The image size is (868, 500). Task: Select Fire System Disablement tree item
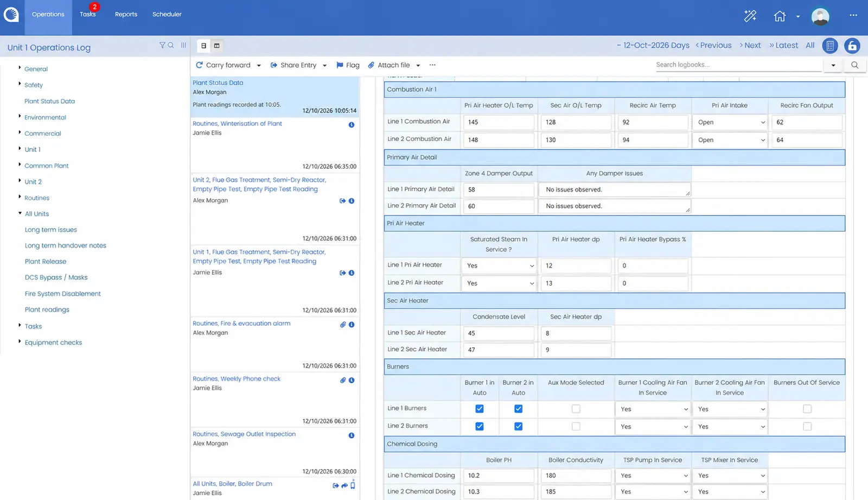pyautogui.click(x=62, y=294)
